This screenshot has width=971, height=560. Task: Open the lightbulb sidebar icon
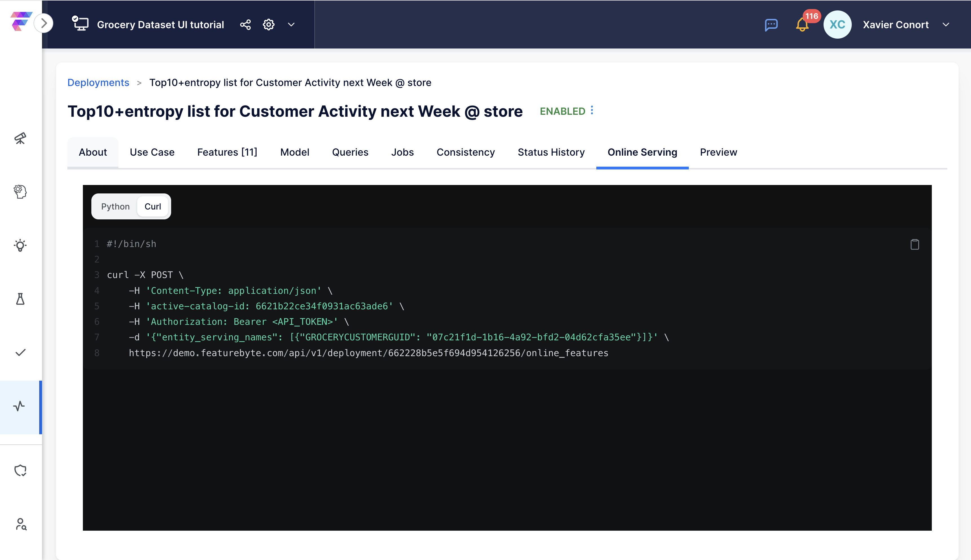tap(20, 245)
